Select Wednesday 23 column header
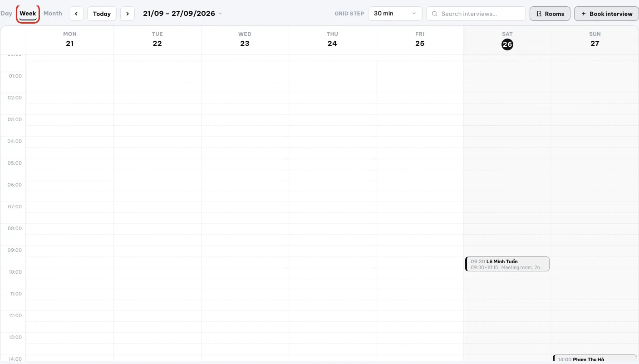The height and width of the screenshot is (364, 639). click(x=245, y=39)
